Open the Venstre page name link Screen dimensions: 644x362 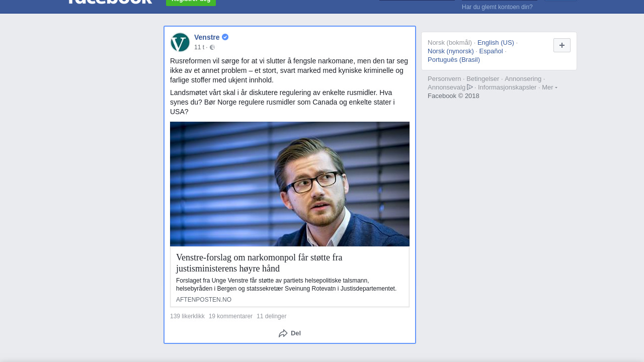click(207, 37)
